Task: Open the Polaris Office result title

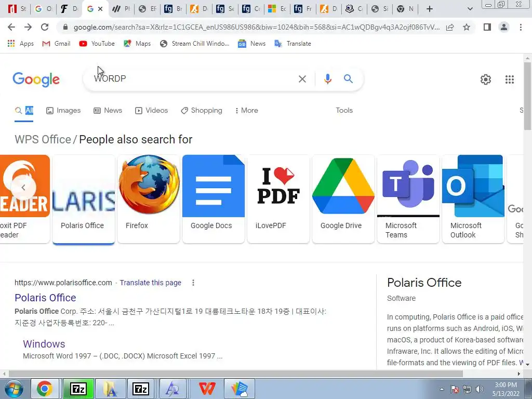Action: [x=45, y=298]
